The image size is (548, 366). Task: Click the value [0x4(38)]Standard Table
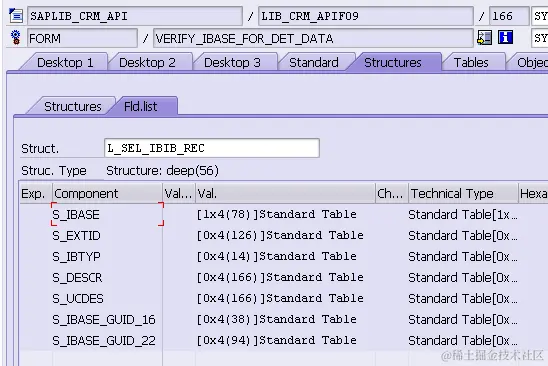[x=276, y=319]
